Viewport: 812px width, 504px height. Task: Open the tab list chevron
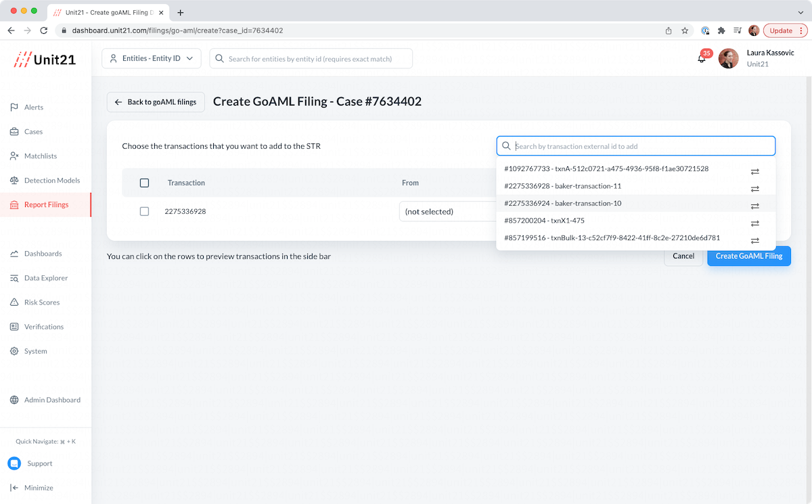pyautogui.click(x=800, y=12)
